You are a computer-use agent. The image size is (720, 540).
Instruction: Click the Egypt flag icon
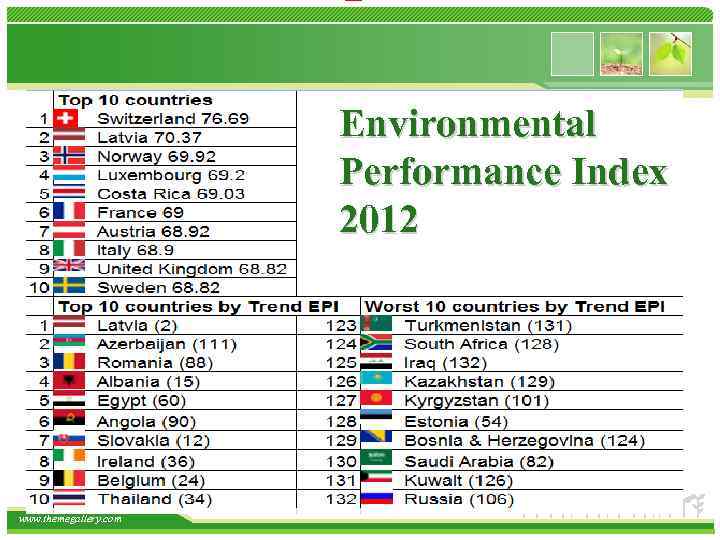click(x=69, y=400)
